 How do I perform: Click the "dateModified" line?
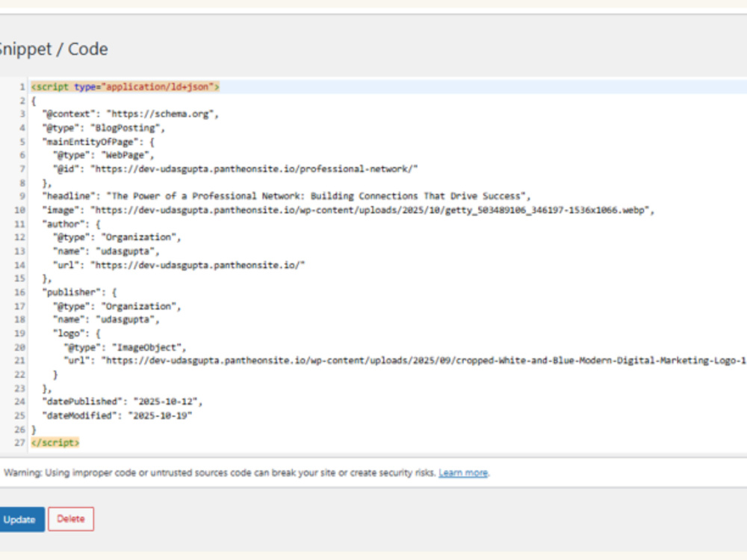click(117, 416)
